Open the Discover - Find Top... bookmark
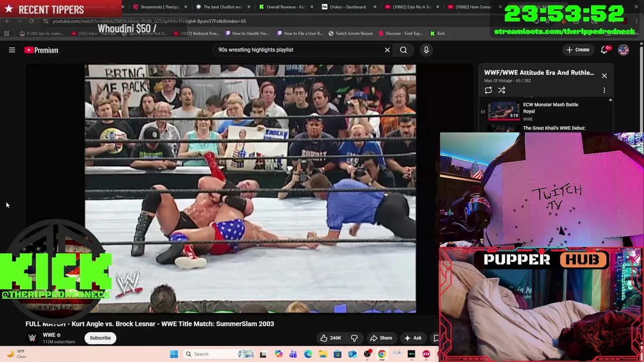This screenshot has height=362, width=644. [400, 33]
